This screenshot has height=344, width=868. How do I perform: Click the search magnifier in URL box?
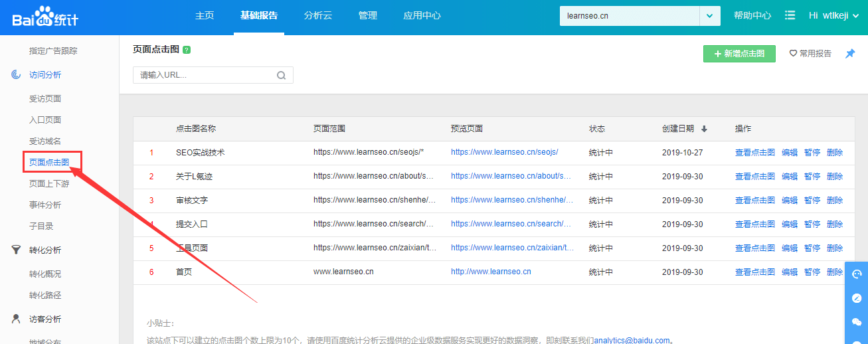click(282, 75)
